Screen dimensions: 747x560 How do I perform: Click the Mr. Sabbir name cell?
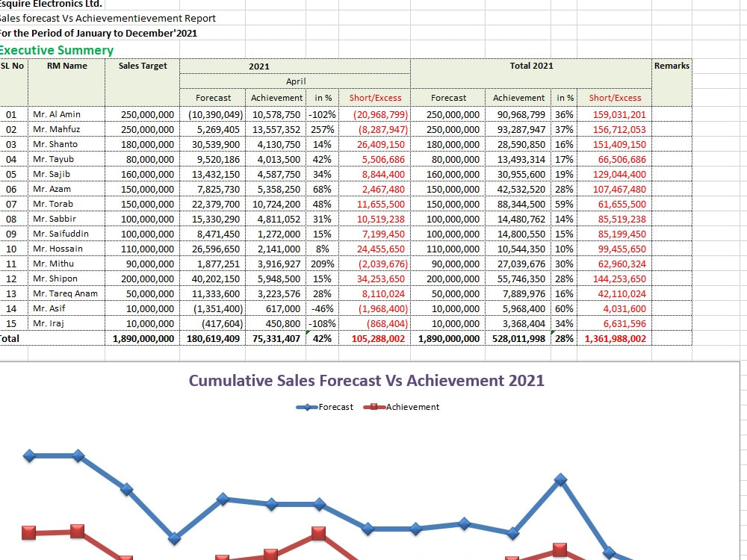66,219
